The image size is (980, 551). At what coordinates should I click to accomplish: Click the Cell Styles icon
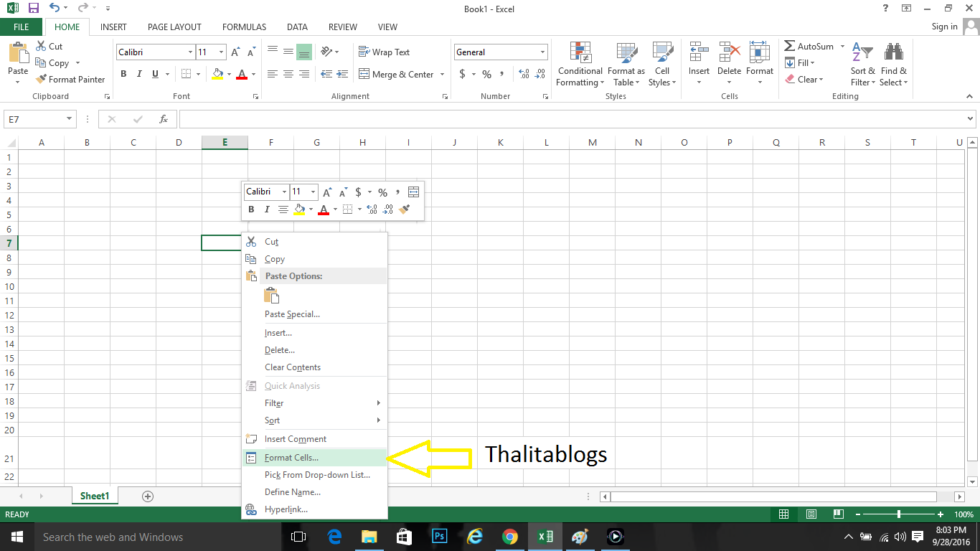pos(661,64)
